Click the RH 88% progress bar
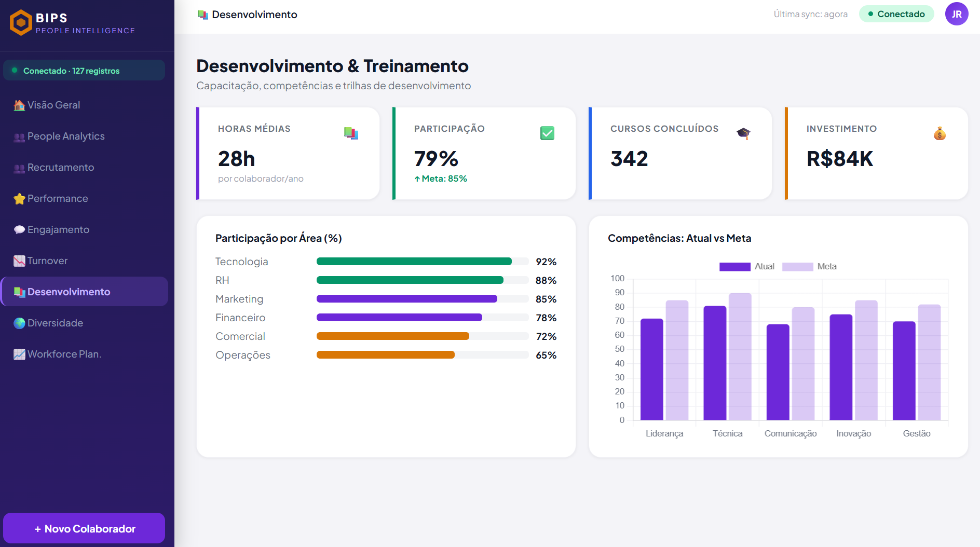This screenshot has height=547, width=980. coord(423,280)
